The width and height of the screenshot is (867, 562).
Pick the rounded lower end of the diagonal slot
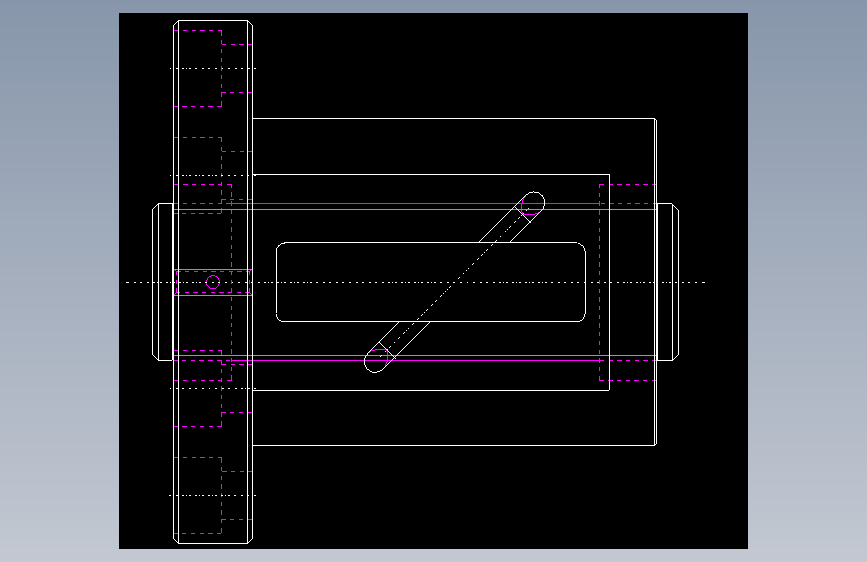pos(376,361)
